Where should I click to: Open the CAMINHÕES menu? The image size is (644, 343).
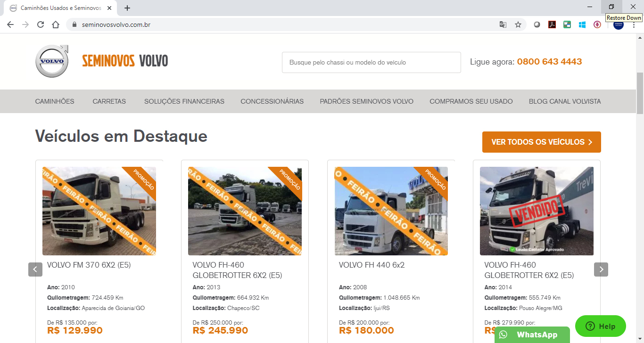click(x=55, y=101)
